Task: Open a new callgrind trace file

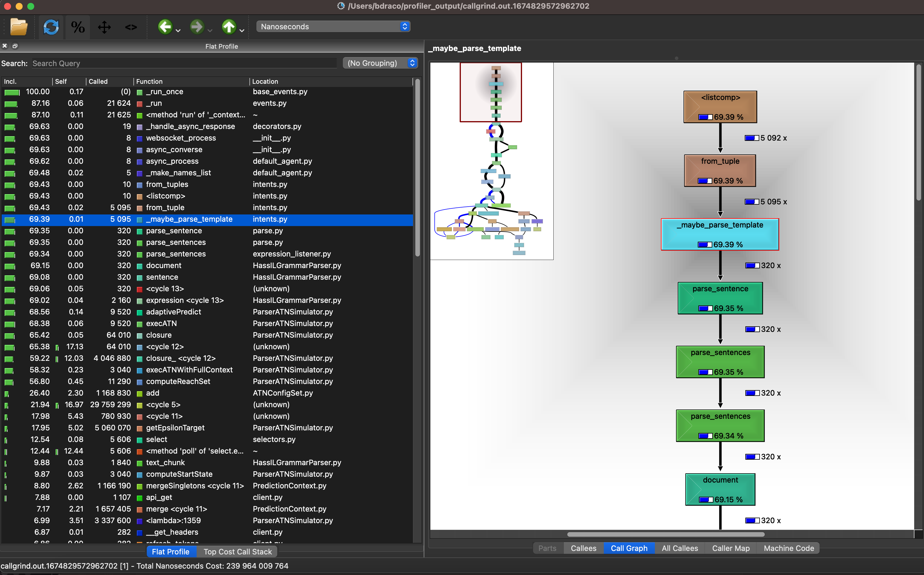Action: pyautogui.click(x=18, y=27)
